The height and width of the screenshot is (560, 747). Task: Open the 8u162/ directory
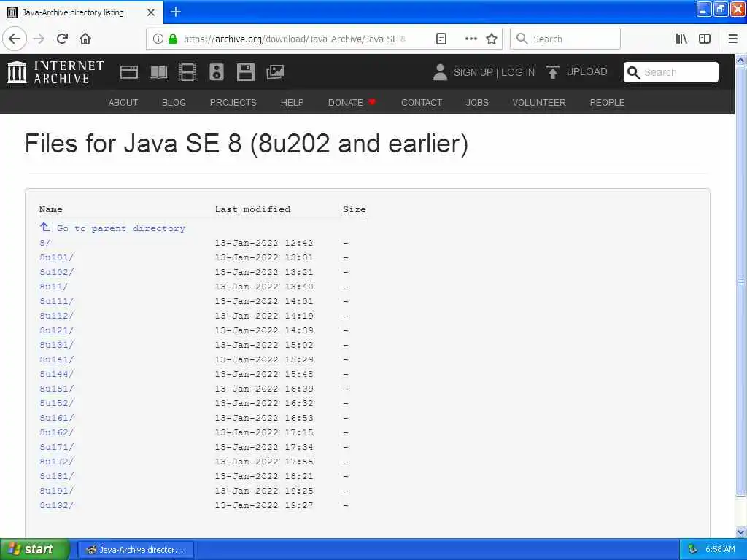click(57, 432)
